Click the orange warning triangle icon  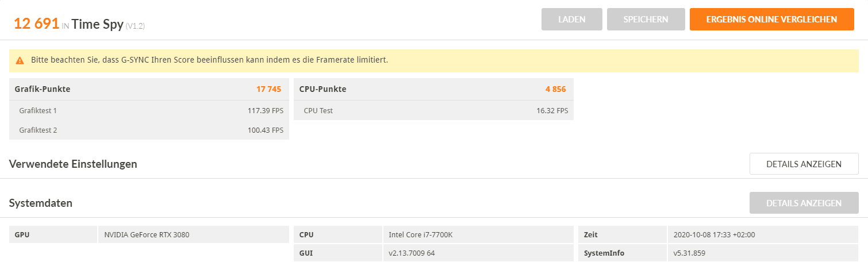click(20, 60)
